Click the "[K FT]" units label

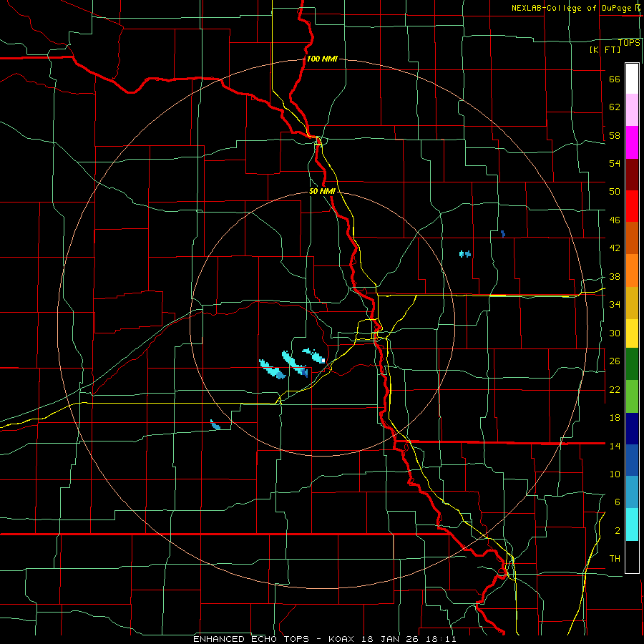coord(605,49)
